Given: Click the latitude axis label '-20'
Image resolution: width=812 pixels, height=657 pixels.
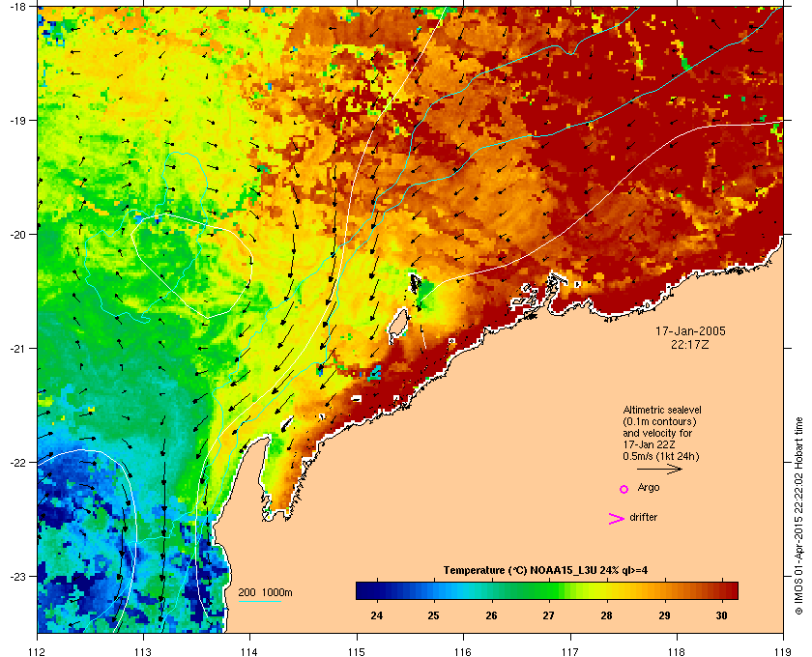Looking at the screenshot, I should click(x=18, y=234).
